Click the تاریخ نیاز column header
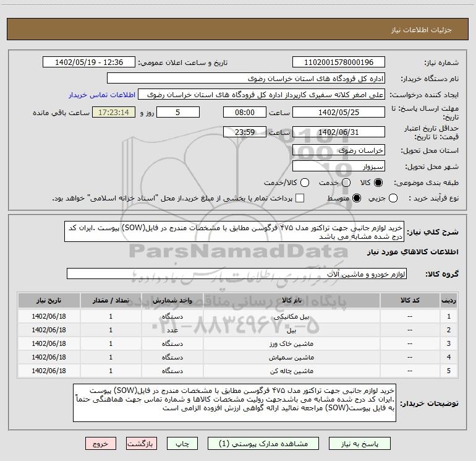Screen dimensions: 476x461 [x=49, y=300]
